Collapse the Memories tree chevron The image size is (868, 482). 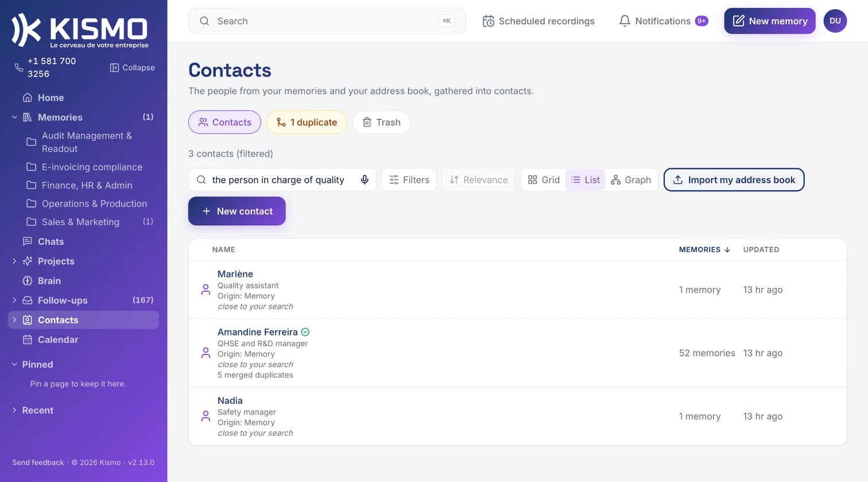coord(14,117)
